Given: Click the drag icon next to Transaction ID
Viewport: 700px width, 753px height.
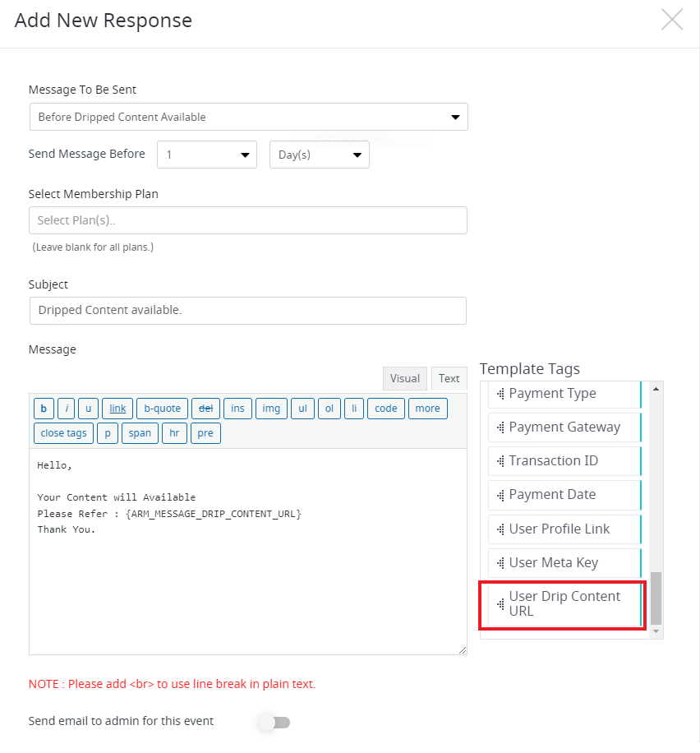Looking at the screenshot, I should point(500,461).
